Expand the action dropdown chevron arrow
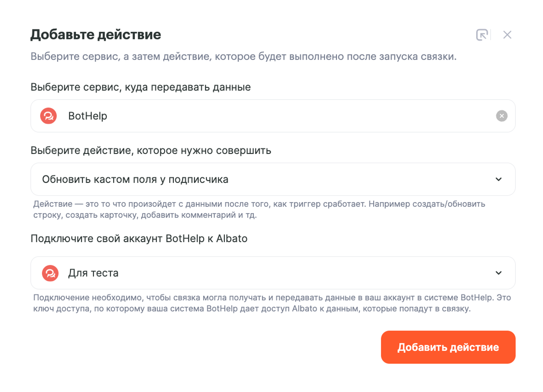Viewport: 543px width, 392px height. pyautogui.click(x=498, y=179)
